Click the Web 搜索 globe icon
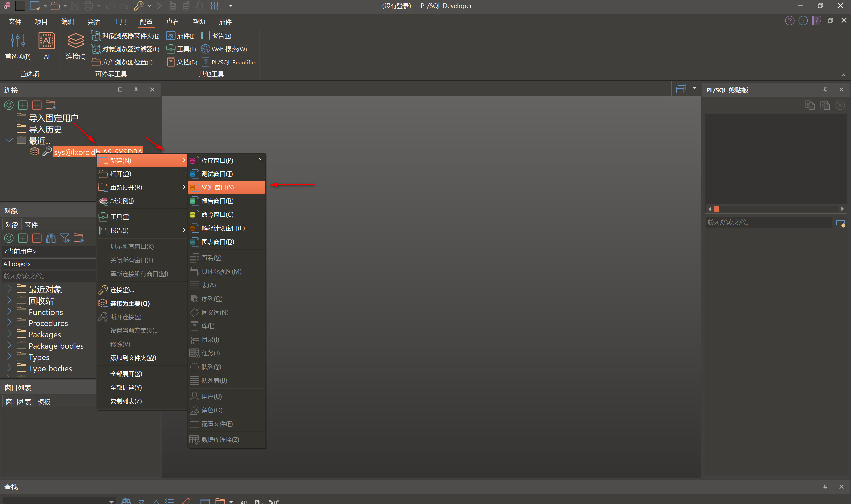Image resolution: width=851 pixels, height=504 pixels. 205,49
